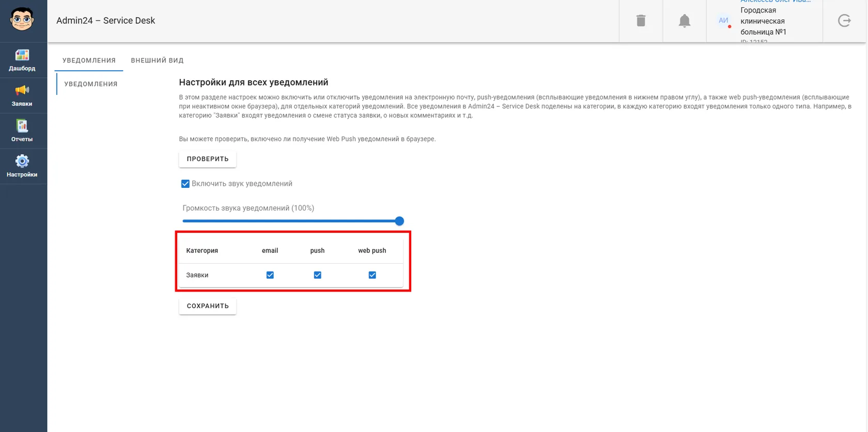The image size is (868, 432).
Task: Open the Настройки gear icon
Action: [22, 161]
